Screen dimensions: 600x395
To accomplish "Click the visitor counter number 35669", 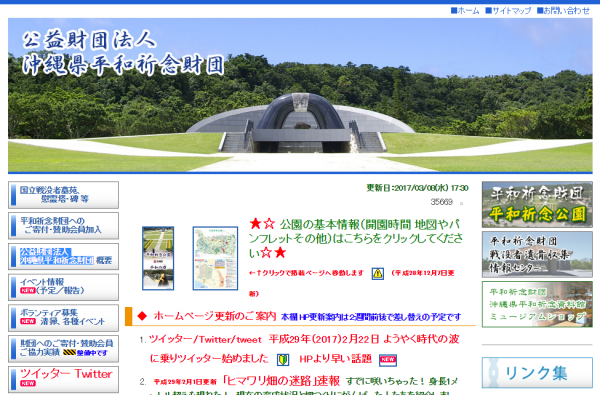I will pyautogui.click(x=442, y=202).
